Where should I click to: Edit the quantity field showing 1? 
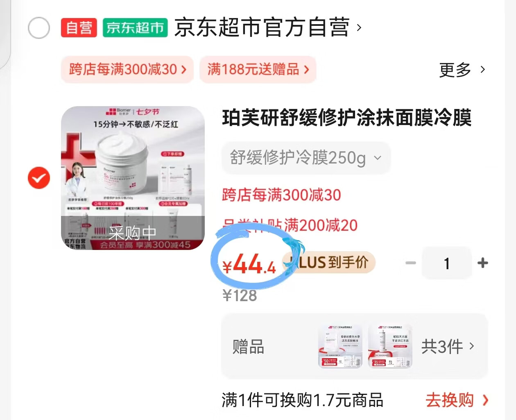(x=447, y=263)
